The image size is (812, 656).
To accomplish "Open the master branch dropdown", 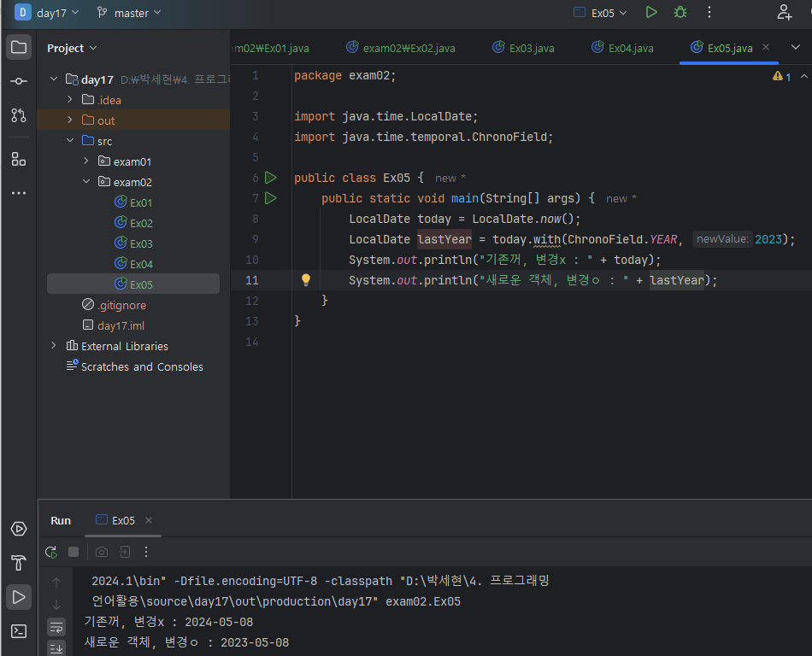I will 130,13.
